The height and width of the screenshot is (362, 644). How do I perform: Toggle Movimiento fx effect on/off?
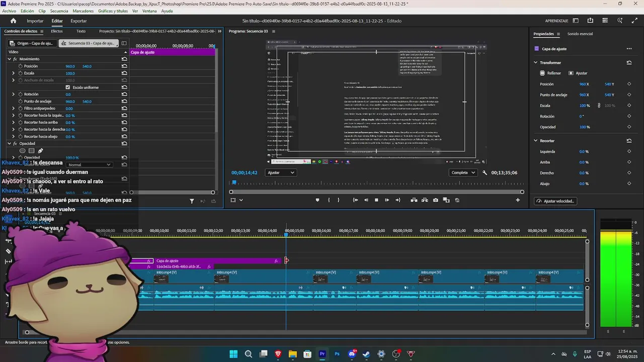click(x=15, y=59)
